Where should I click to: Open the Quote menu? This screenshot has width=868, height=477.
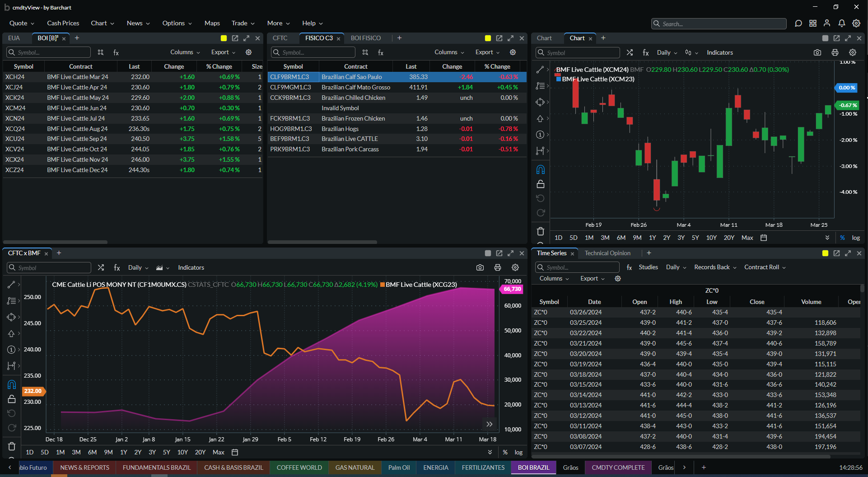[22, 23]
